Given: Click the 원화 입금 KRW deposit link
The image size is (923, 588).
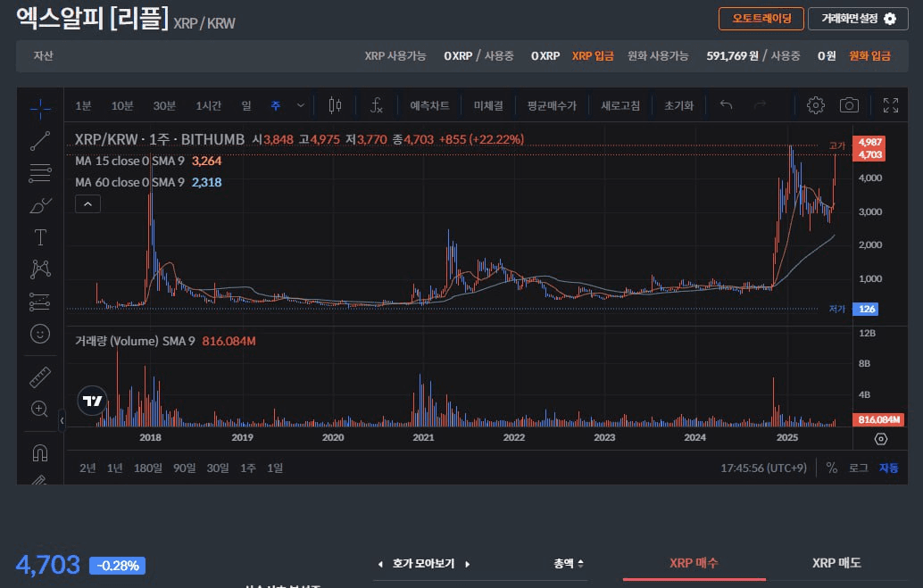Looking at the screenshot, I should [x=869, y=56].
